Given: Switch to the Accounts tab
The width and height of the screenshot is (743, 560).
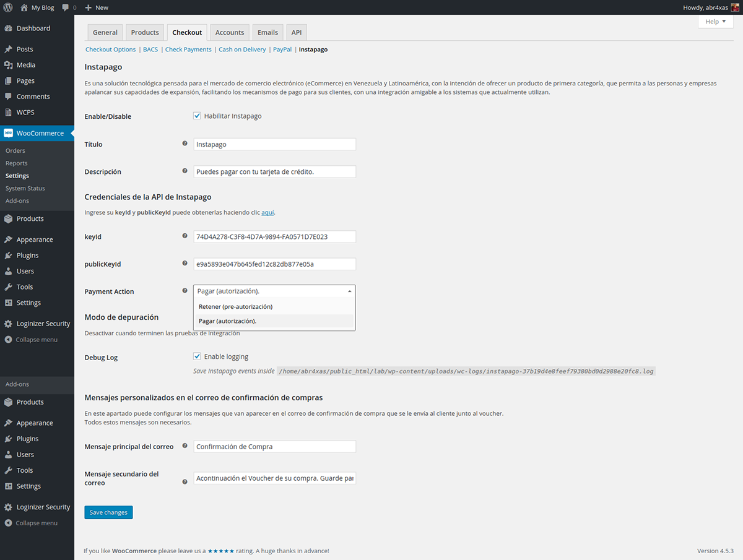Looking at the screenshot, I should point(230,33).
